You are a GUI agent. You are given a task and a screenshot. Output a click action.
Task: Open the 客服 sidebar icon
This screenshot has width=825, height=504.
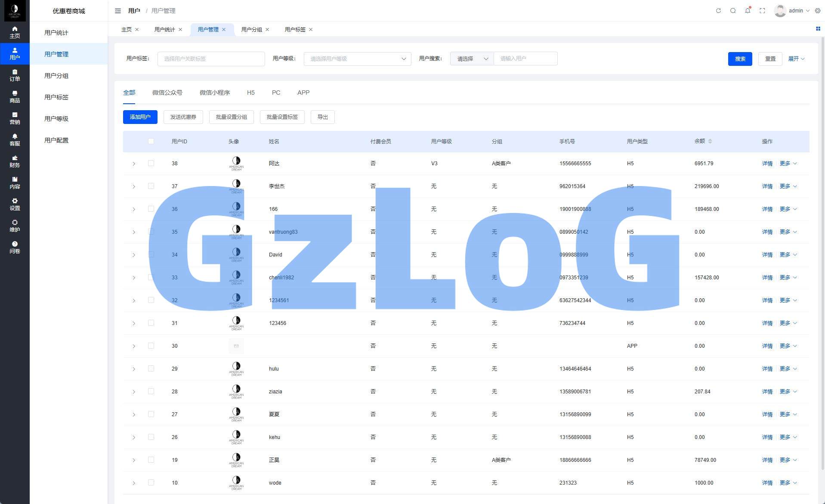pyautogui.click(x=15, y=140)
